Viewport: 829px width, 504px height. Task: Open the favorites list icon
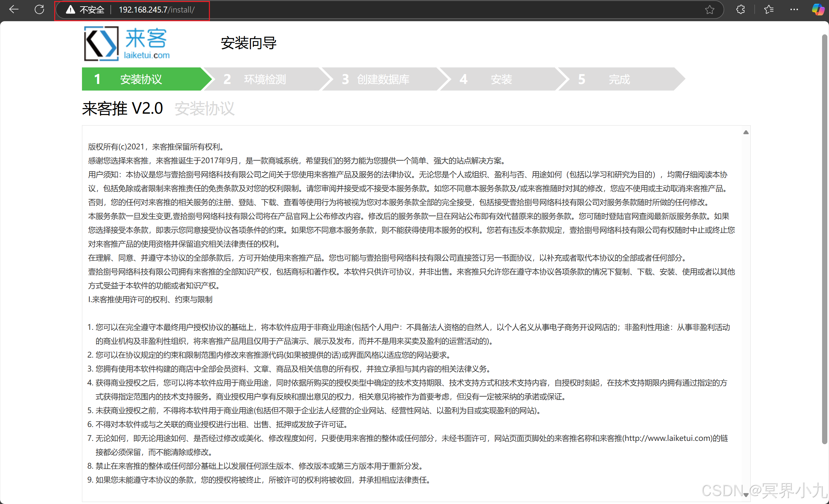pos(769,10)
